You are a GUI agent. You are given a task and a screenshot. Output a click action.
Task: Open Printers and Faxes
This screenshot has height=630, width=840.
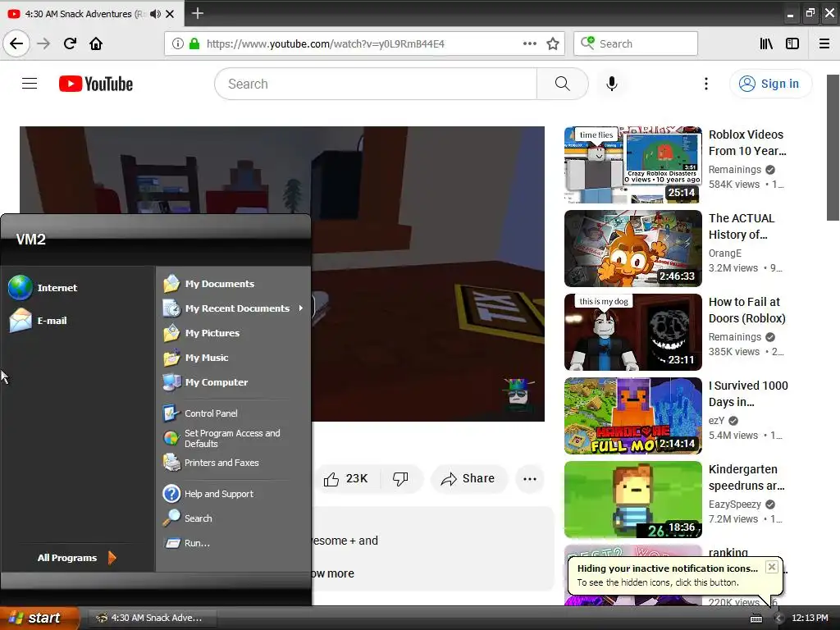(211, 463)
